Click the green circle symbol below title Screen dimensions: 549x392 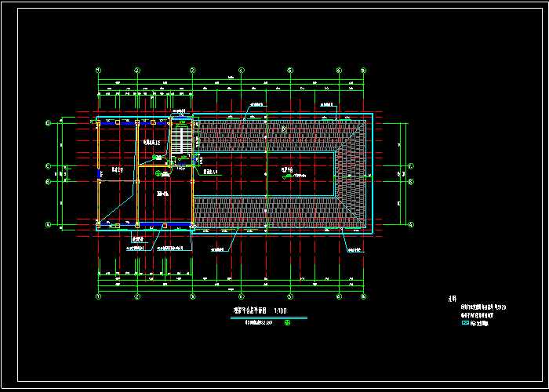[x=287, y=322]
